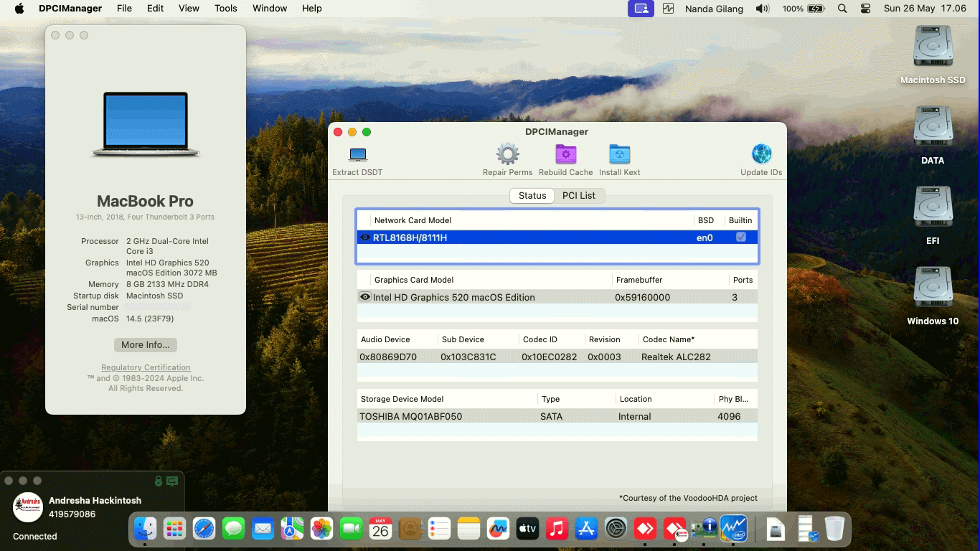Open the Edit menu

click(x=155, y=9)
